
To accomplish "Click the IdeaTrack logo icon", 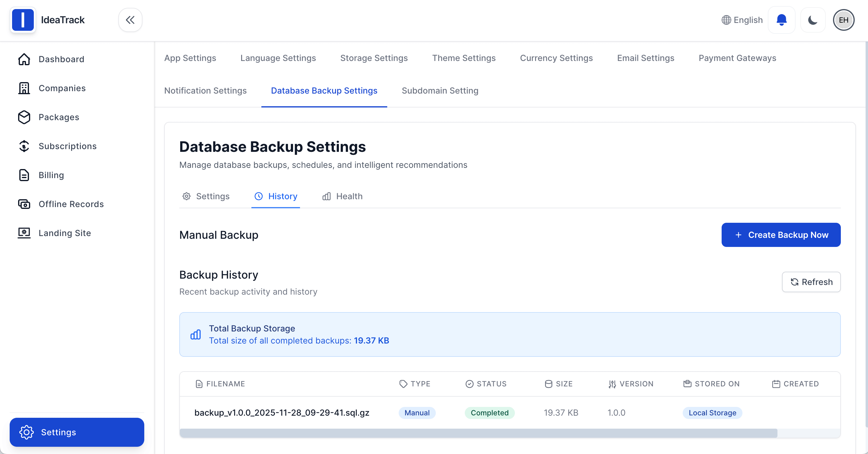I will pyautogui.click(x=23, y=20).
